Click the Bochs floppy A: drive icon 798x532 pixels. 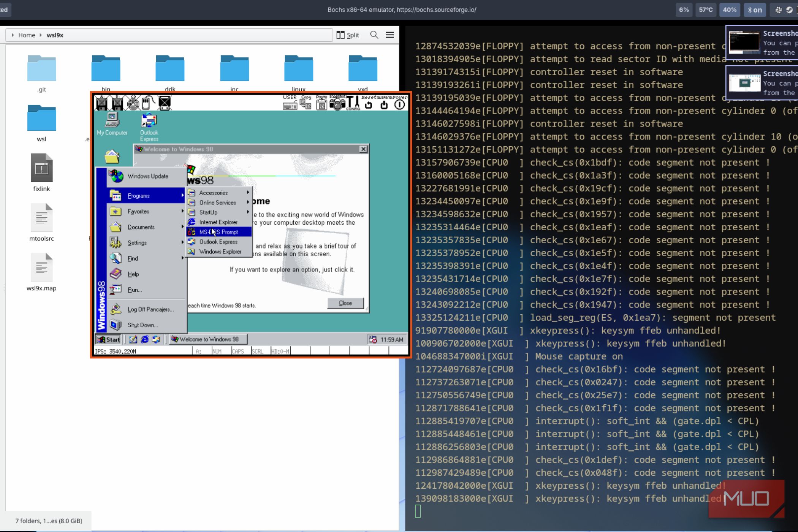[x=101, y=103]
